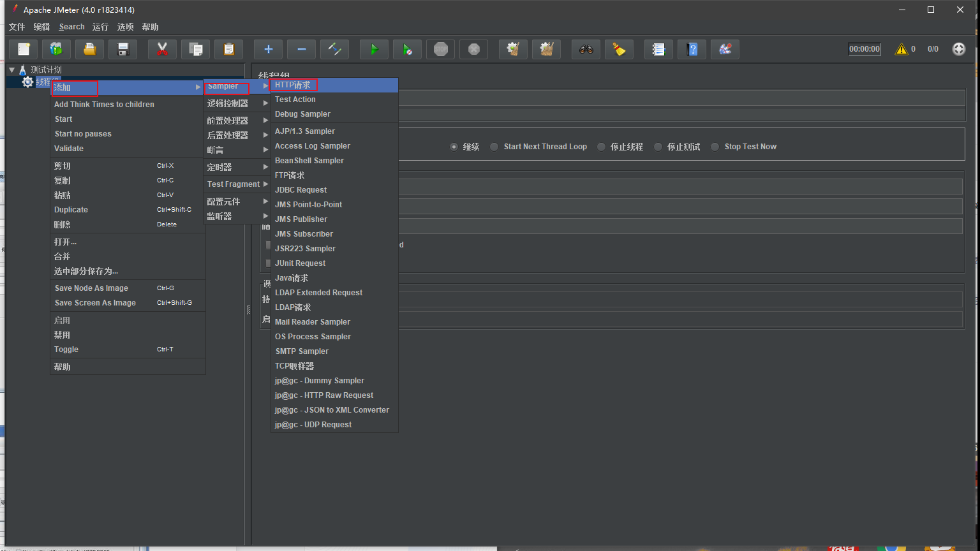Choose jp@gc - Dummy Sampler
Screen dimensions: 980x551
pyautogui.click(x=334, y=381)
